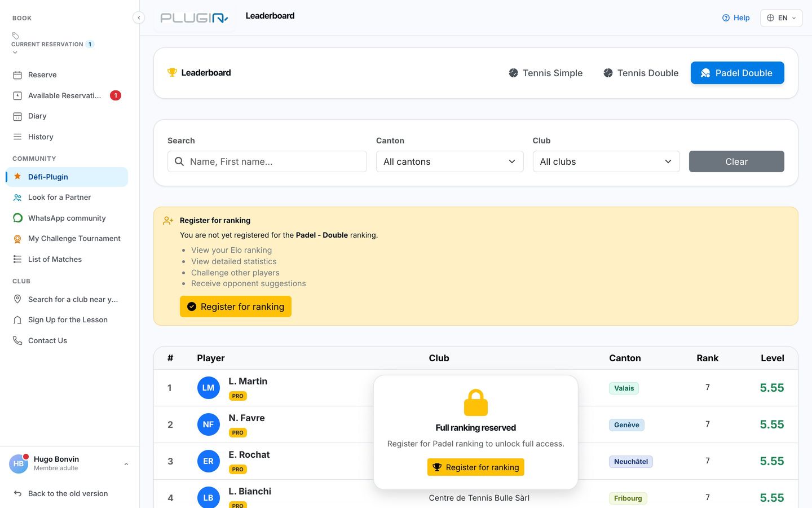Click the grey Clear filters button
The width and height of the screenshot is (812, 508).
(x=736, y=161)
